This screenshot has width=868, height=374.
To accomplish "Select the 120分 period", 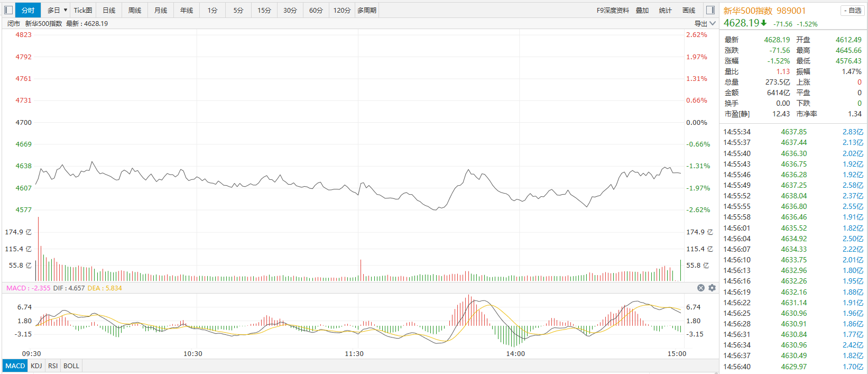I will coord(342,10).
